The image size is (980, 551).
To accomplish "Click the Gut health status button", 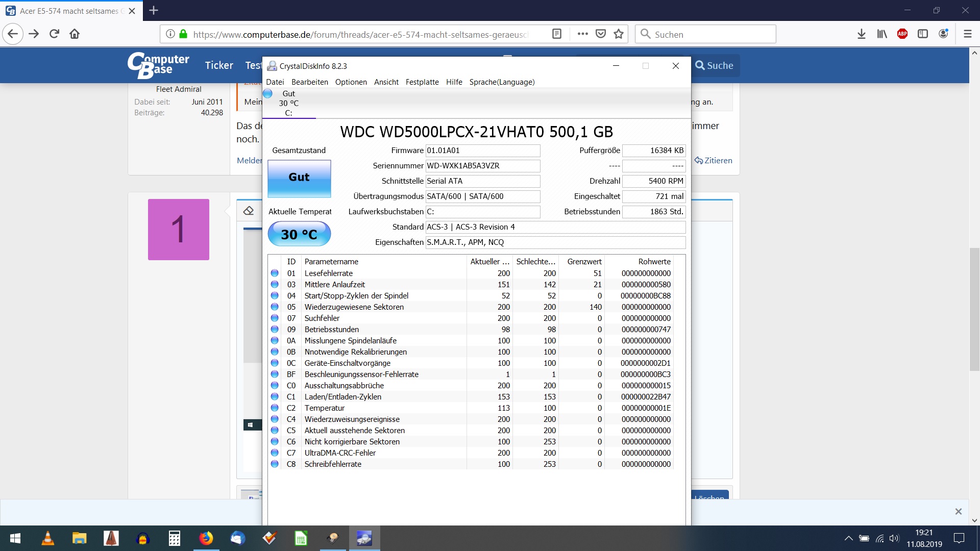I will (x=299, y=178).
